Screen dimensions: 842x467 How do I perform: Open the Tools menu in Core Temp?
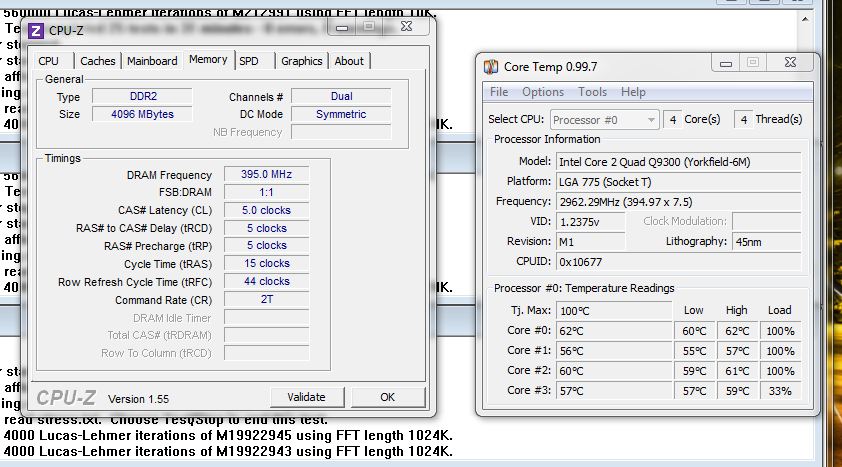coord(592,92)
